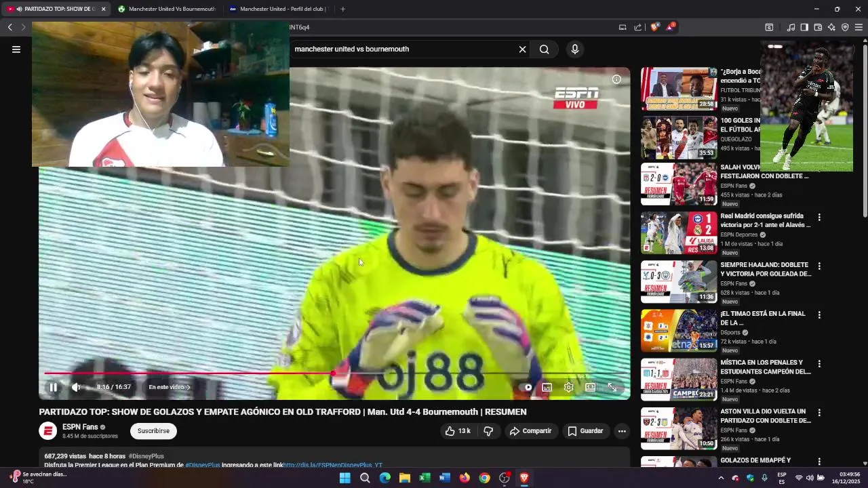Subscribe with the Suscribirse button
The width and height of the screenshot is (868, 488).
pyautogui.click(x=153, y=431)
